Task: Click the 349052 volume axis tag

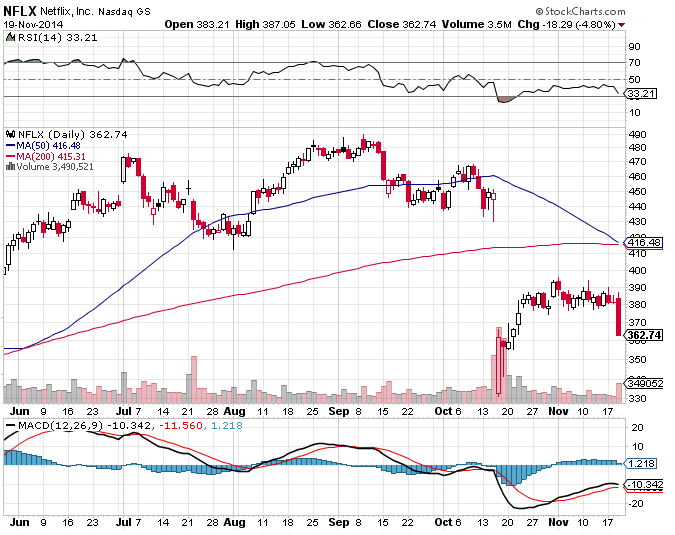Action: tap(644, 383)
